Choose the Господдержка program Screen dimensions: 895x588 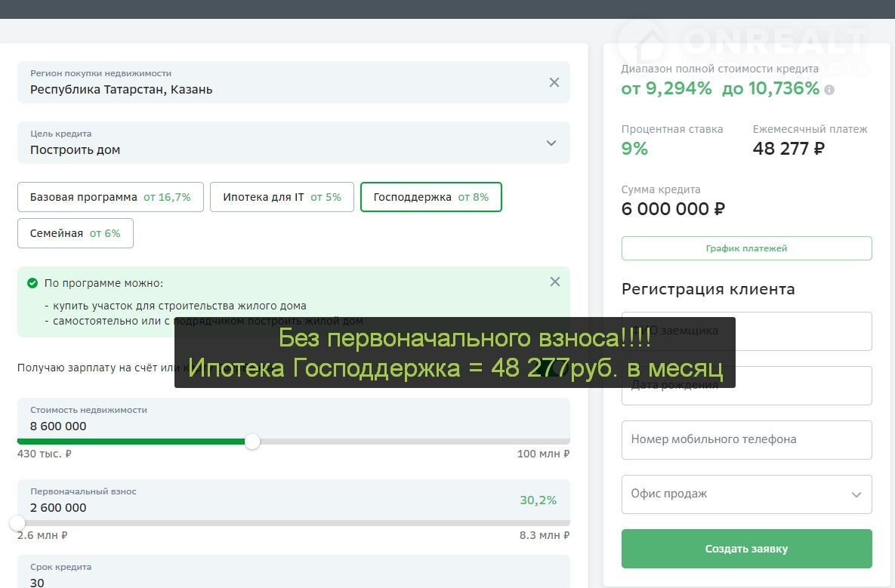click(431, 197)
